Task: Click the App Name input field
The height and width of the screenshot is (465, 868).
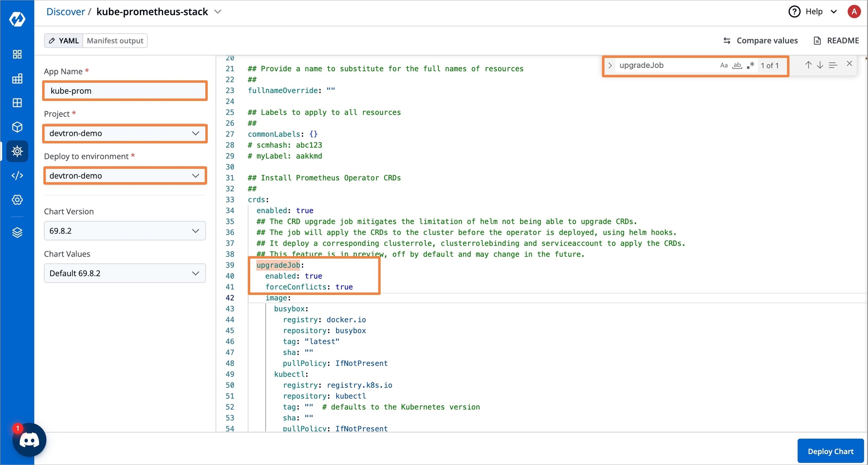Action: coord(125,91)
